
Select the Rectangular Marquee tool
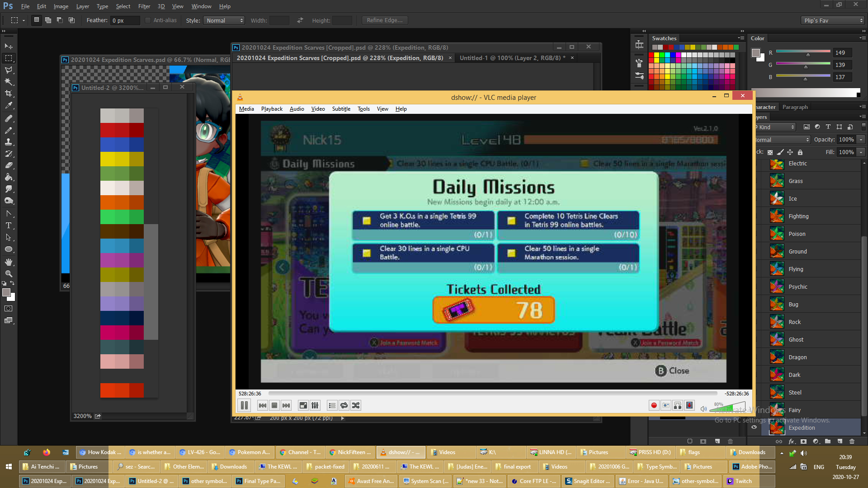coord(9,58)
